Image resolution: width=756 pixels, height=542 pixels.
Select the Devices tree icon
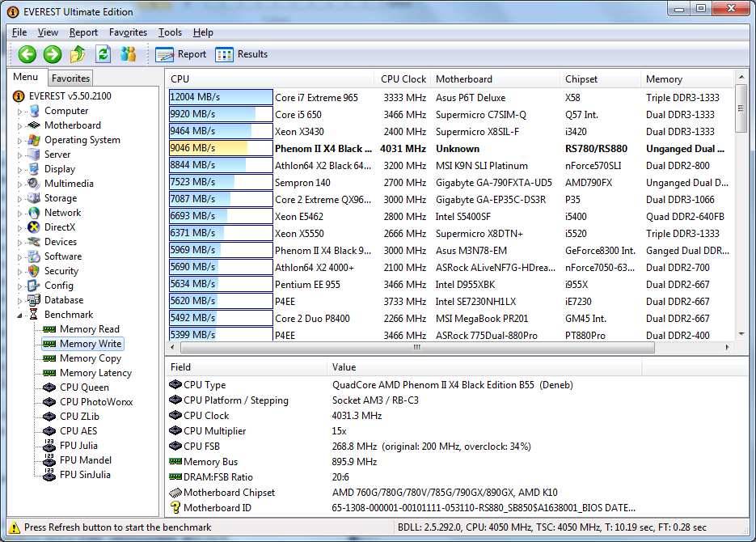34,242
